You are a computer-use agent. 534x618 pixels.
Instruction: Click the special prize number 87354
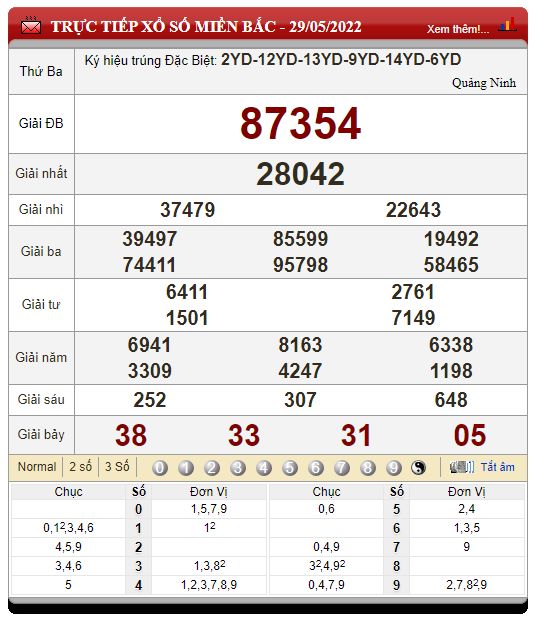[300, 124]
